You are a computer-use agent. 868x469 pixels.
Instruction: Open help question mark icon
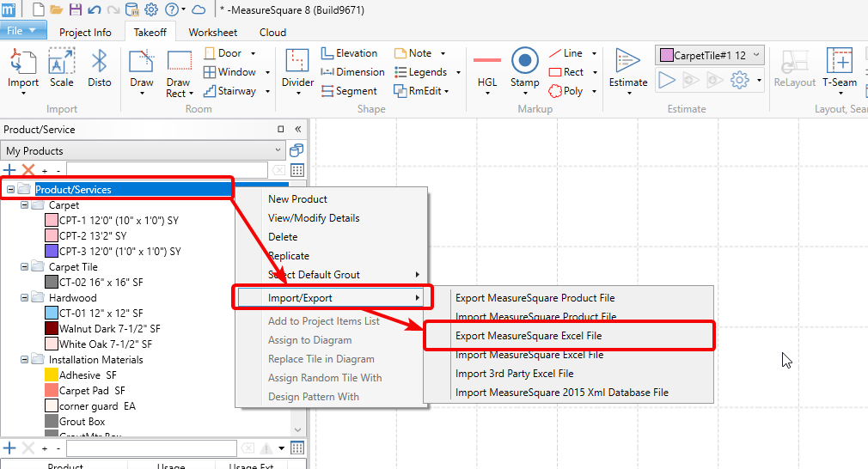[172, 9]
